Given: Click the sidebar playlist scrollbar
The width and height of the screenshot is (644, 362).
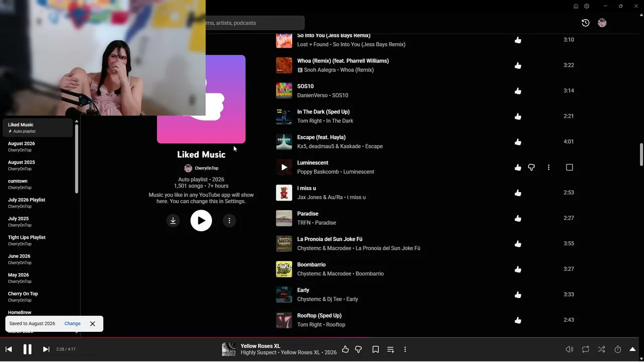Looking at the screenshot, I should point(76,158).
